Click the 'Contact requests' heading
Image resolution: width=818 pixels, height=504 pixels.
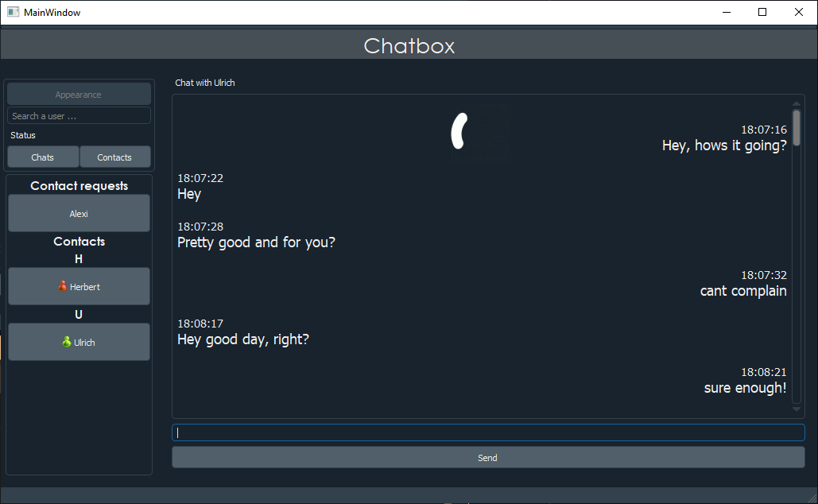click(x=79, y=186)
